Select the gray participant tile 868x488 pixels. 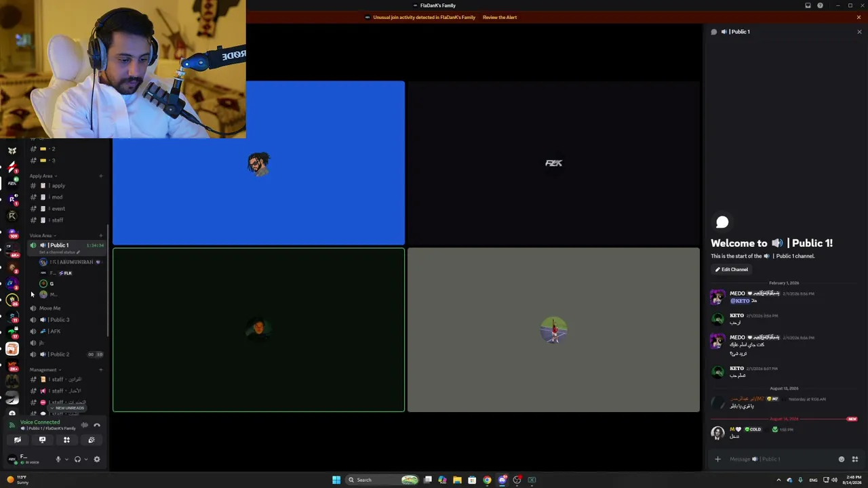point(553,330)
